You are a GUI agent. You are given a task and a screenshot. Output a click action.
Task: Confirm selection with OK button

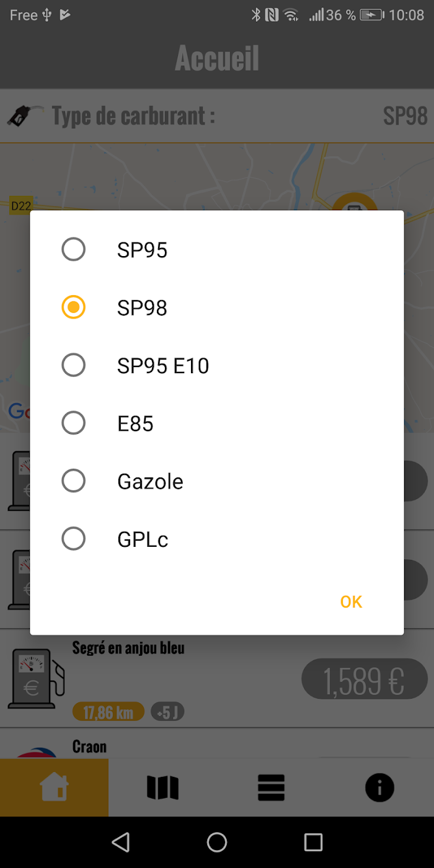351,602
